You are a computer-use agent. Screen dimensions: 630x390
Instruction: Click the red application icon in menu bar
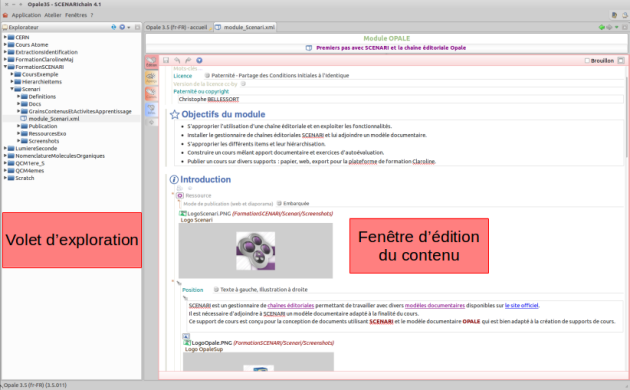pyautogui.click(x=5, y=15)
